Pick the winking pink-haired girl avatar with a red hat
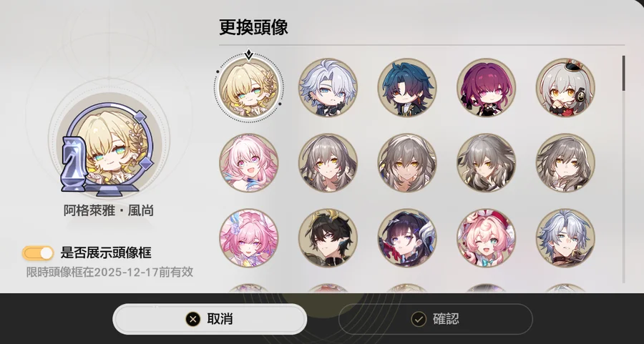Screen dimensions: 644x344 pyautogui.click(x=487, y=238)
